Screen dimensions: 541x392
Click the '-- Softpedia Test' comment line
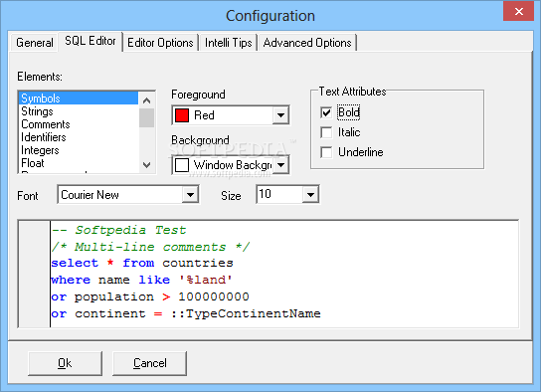119,230
